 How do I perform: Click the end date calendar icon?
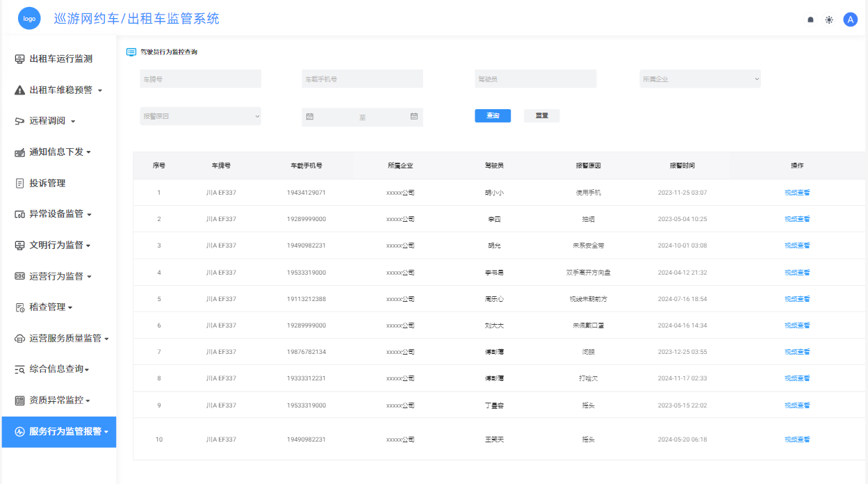(x=413, y=117)
